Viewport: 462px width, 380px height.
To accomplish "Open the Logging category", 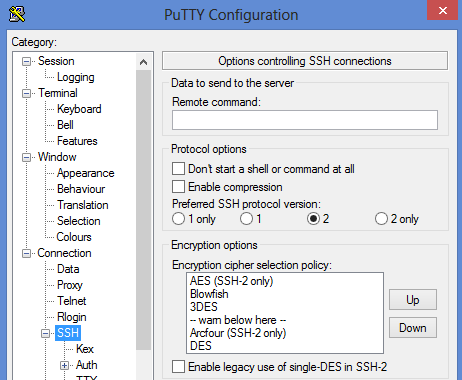I will pos(76,77).
